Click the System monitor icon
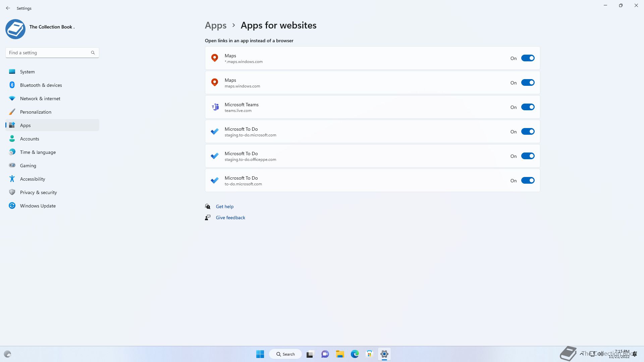644x362 pixels. [12, 71]
